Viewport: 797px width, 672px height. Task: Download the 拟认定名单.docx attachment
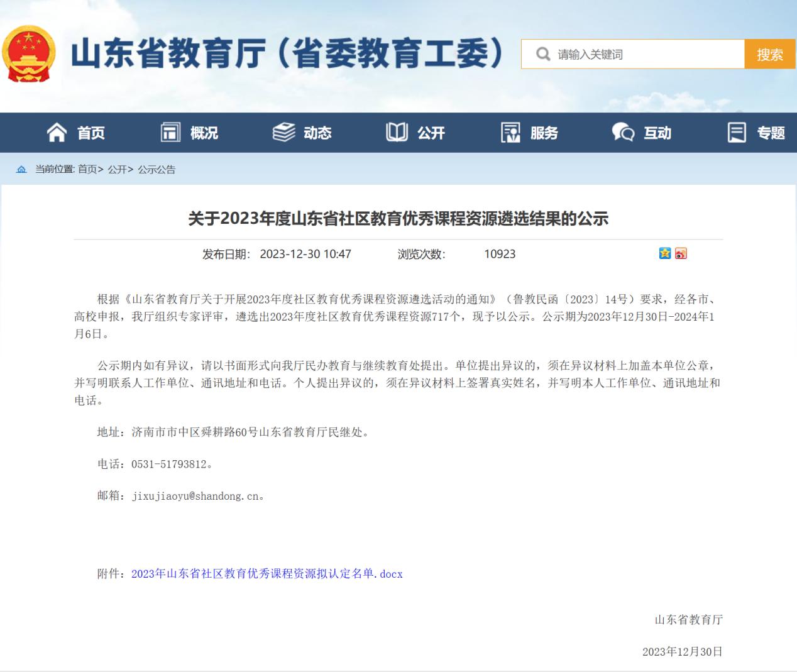point(267,573)
